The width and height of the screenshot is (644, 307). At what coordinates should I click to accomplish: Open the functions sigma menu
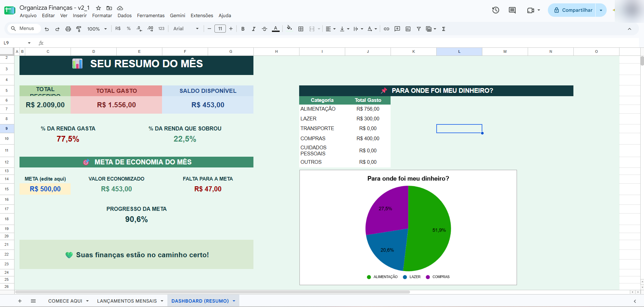(x=444, y=29)
